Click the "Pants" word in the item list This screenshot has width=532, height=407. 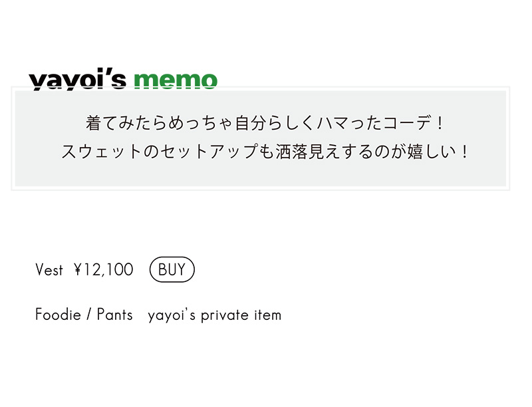(114, 315)
